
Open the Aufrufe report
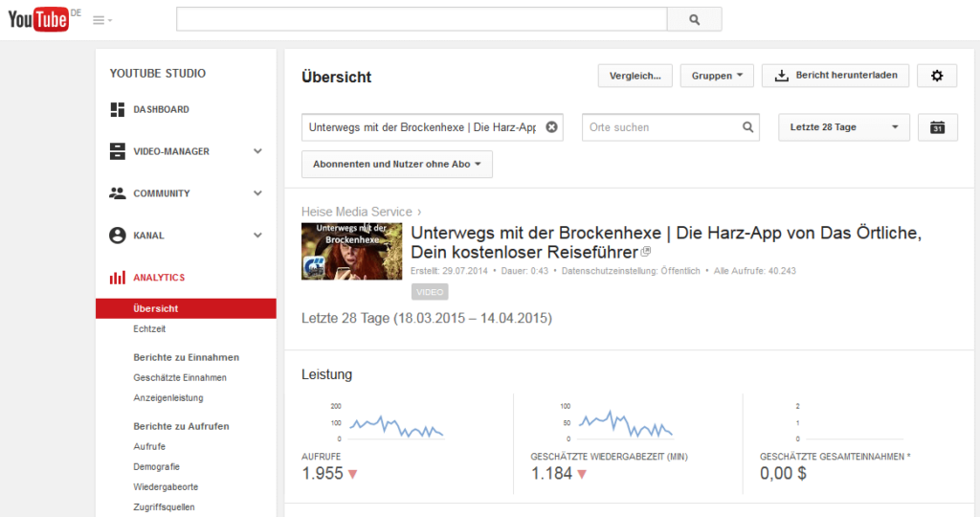coord(149,446)
